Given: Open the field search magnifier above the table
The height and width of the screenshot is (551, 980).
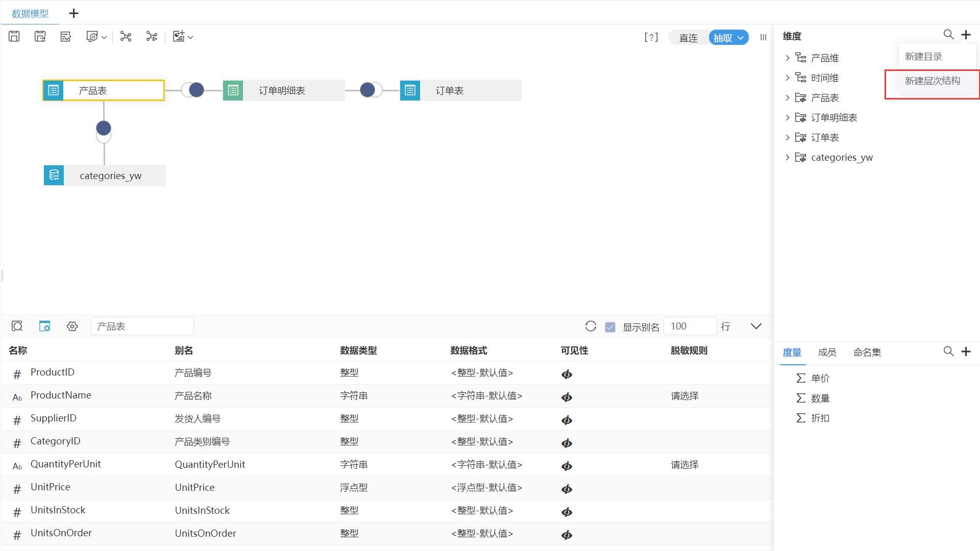Looking at the screenshot, I should [x=17, y=326].
